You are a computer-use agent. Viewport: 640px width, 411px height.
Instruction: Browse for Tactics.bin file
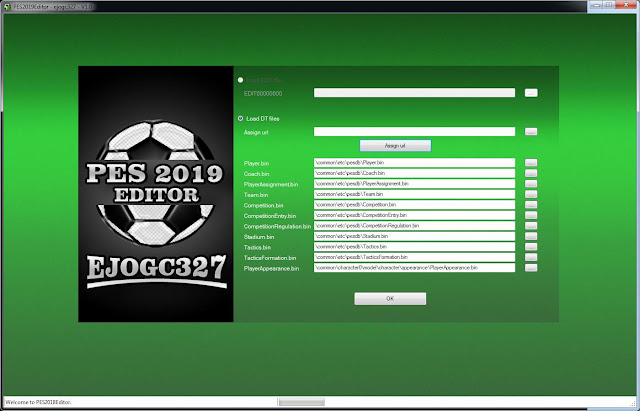point(531,247)
